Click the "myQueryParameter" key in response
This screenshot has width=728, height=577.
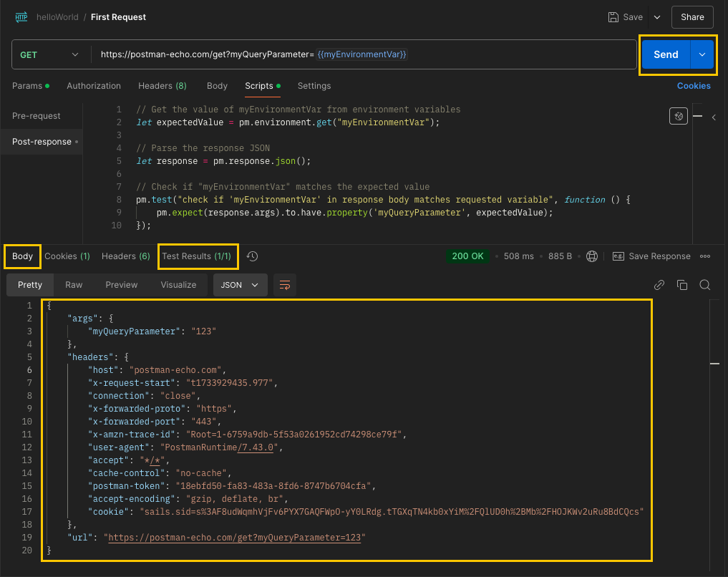(134, 331)
